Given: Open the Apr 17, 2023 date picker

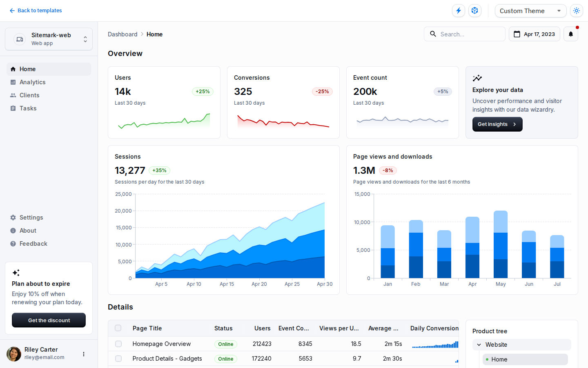Looking at the screenshot, I should (535, 34).
